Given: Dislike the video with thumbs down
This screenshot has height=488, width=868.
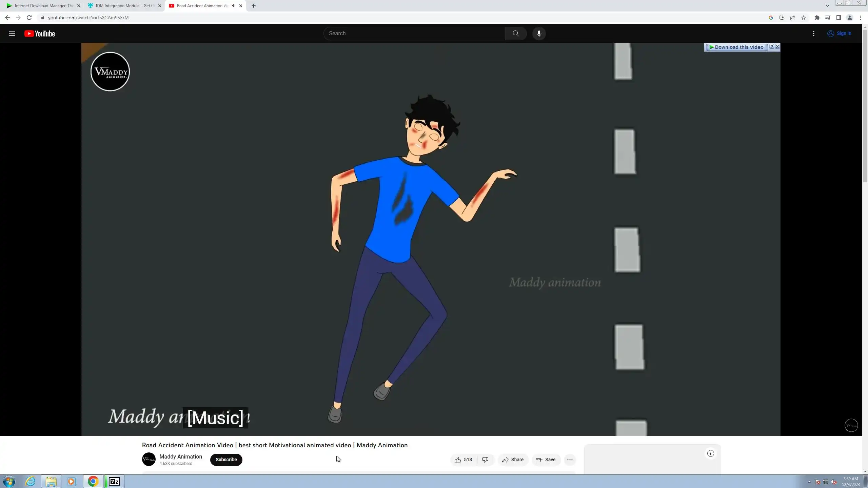Looking at the screenshot, I should pos(485,460).
